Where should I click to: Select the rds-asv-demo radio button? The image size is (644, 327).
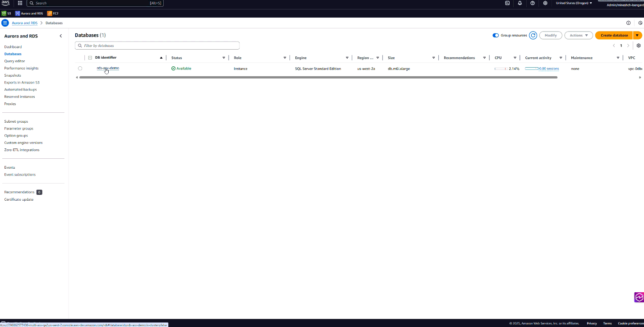pos(80,69)
